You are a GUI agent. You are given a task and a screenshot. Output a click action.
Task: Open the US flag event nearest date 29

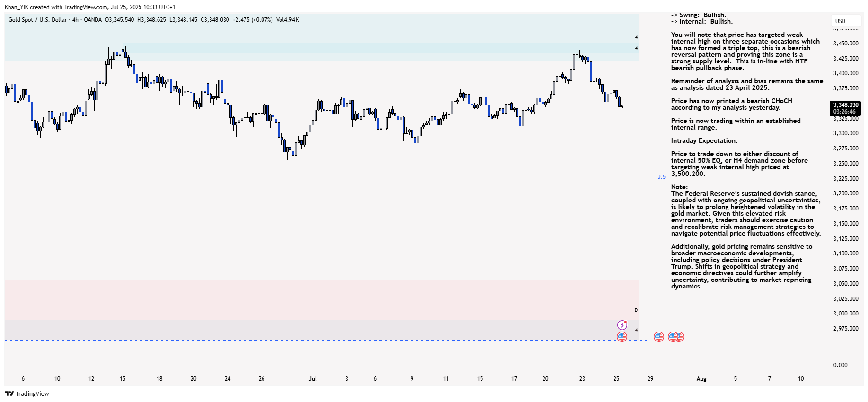tap(659, 337)
